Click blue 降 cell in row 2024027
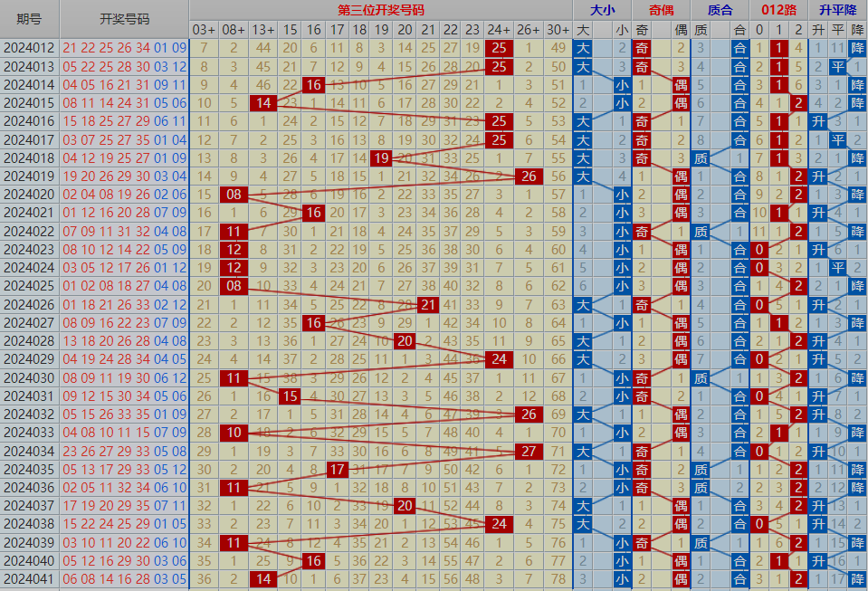The image size is (868, 591). point(858,323)
